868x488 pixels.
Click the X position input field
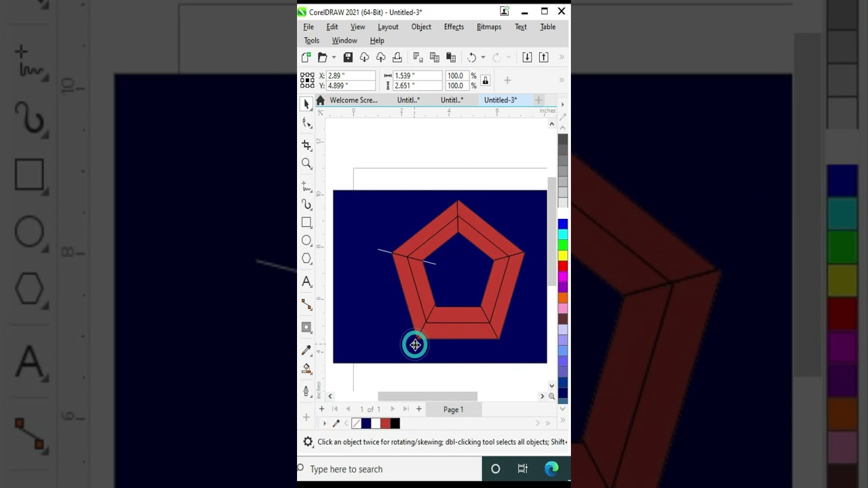351,76
